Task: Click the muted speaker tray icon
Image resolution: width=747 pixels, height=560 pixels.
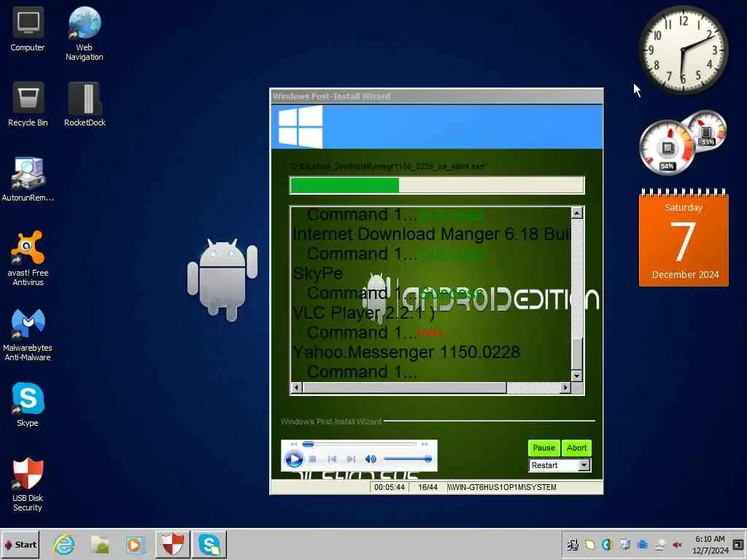Action: tap(677, 544)
